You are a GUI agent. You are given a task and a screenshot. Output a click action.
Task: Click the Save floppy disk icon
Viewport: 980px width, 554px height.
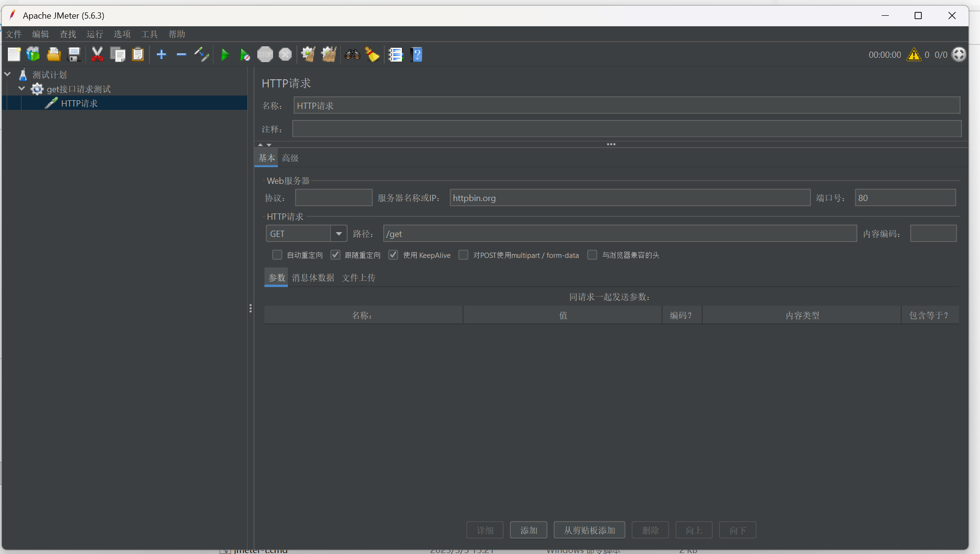pyautogui.click(x=74, y=54)
